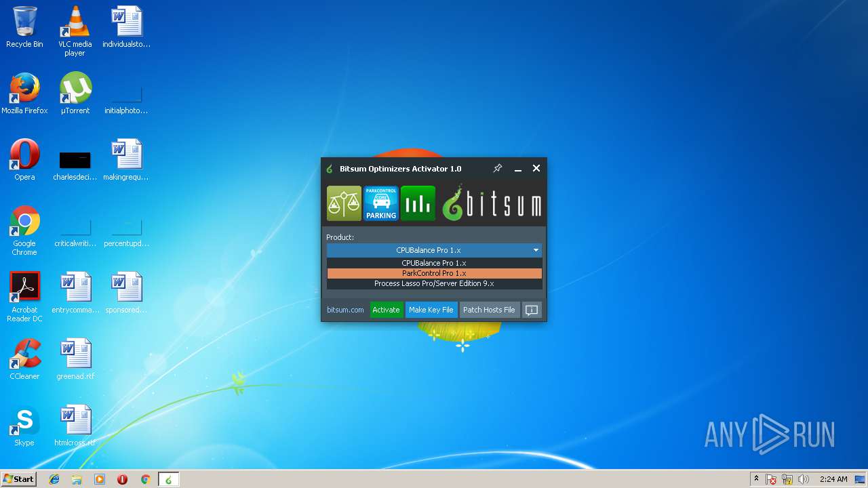Click the Action Center flag tray icon
The width and height of the screenshot is (868, 488).
click(x=772, y=479)
